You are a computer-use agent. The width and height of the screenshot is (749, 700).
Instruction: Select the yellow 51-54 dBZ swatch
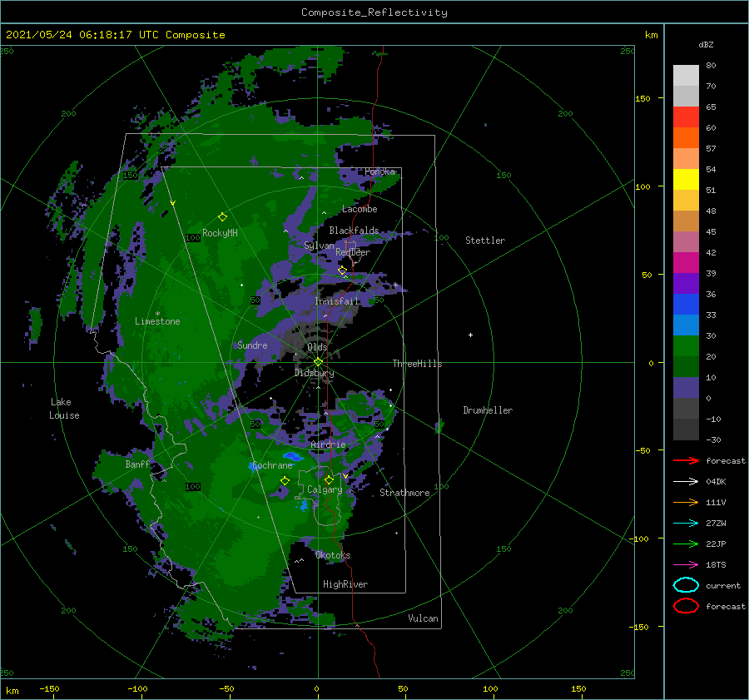(x=686, y=180)
